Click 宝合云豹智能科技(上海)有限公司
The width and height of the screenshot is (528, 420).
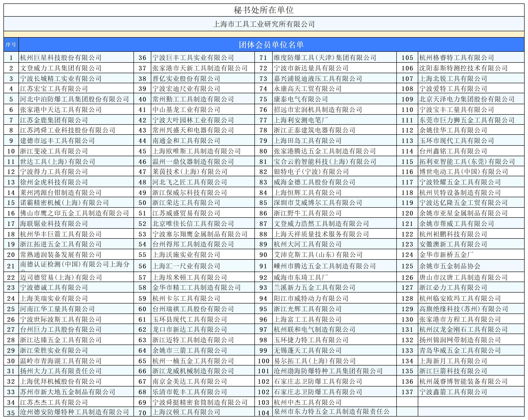coord(325,161)
